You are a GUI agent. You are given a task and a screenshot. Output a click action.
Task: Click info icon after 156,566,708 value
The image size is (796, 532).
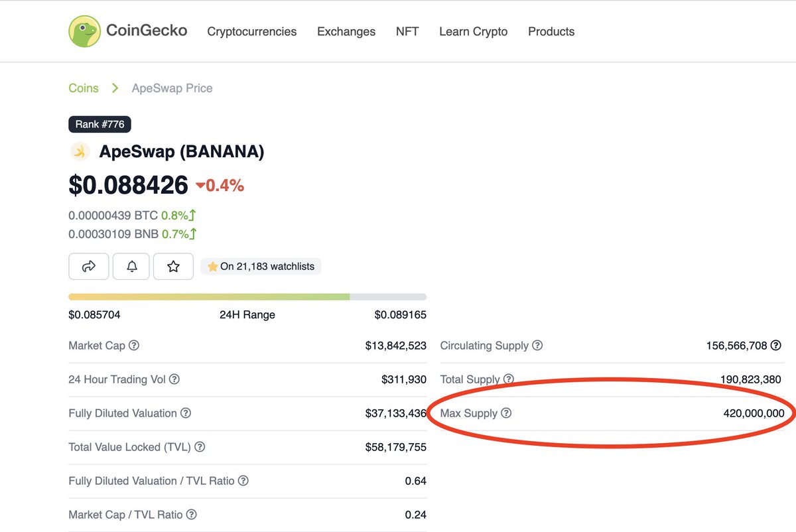coord(776,346)
